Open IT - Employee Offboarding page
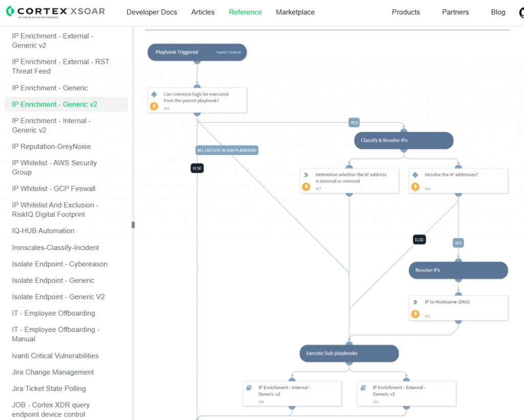Screen dimensions: 524x420 point(53,313)
